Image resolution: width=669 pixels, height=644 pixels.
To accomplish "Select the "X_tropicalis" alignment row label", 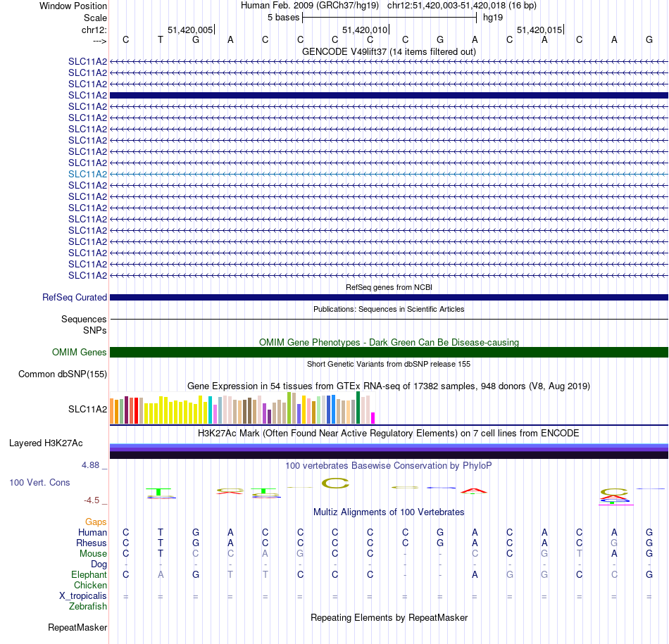I will tap(83, 596).
